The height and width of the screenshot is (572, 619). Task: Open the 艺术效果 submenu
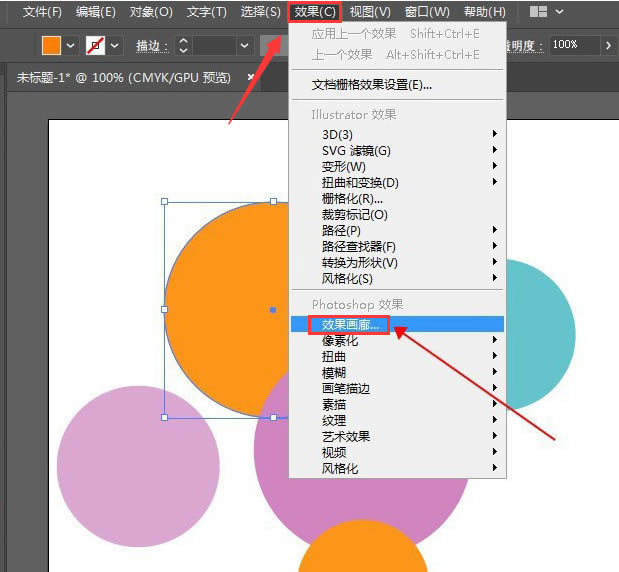tap(398, 436)
